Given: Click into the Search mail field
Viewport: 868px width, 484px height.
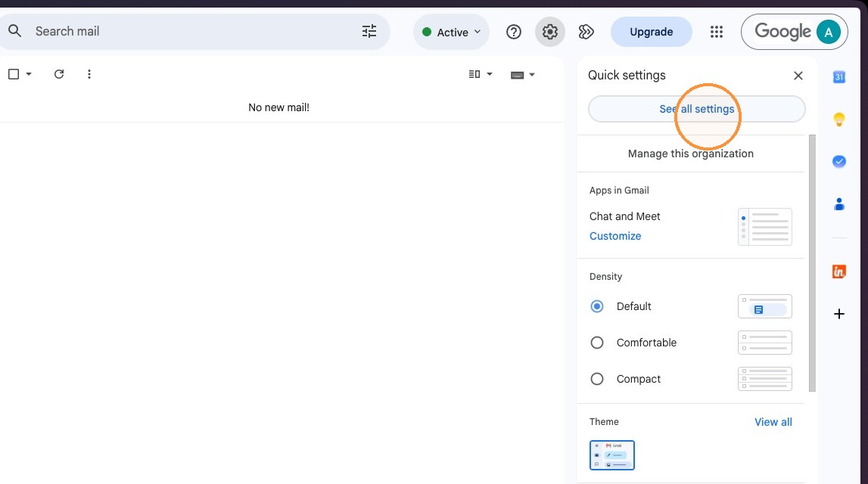Looking at the screenshot, I should (x=194, y=31).
